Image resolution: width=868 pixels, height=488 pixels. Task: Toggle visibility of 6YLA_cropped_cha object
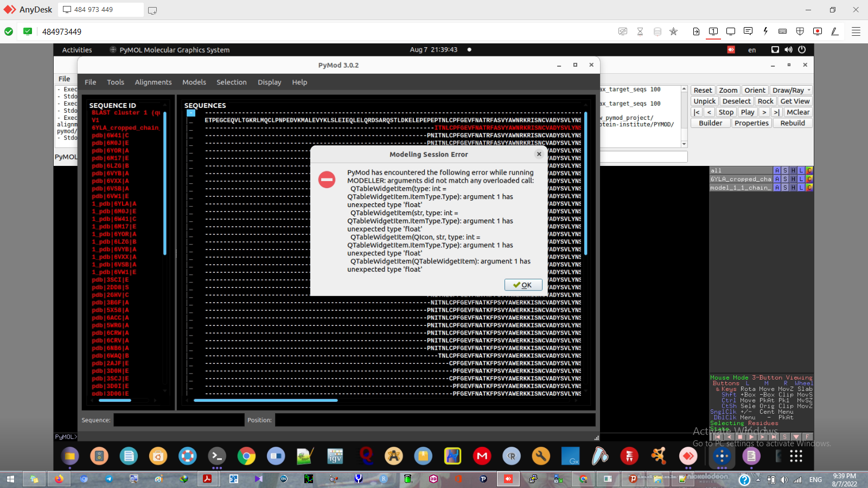741,179
